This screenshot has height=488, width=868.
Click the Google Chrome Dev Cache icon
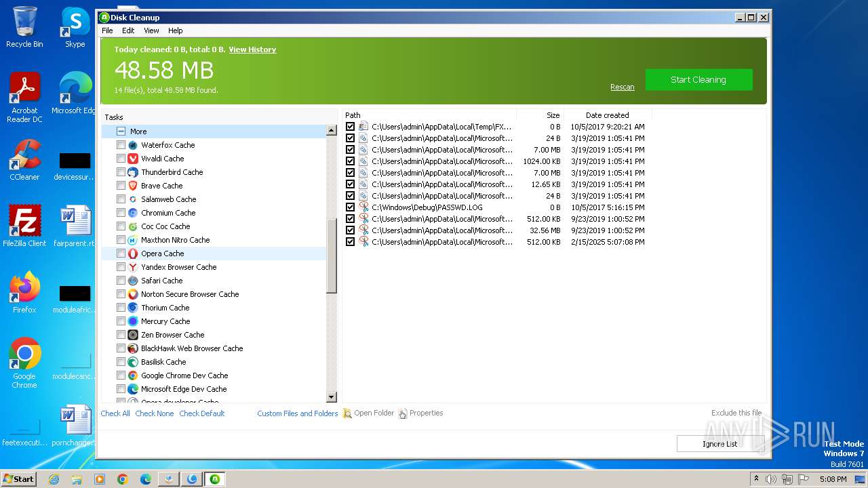pyautogui.click(x=133, y=375)
